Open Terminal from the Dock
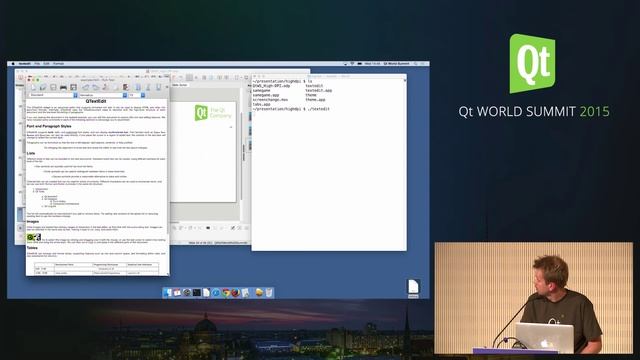The height and width of the screenshot is (360, 640). tap(197, 293)
